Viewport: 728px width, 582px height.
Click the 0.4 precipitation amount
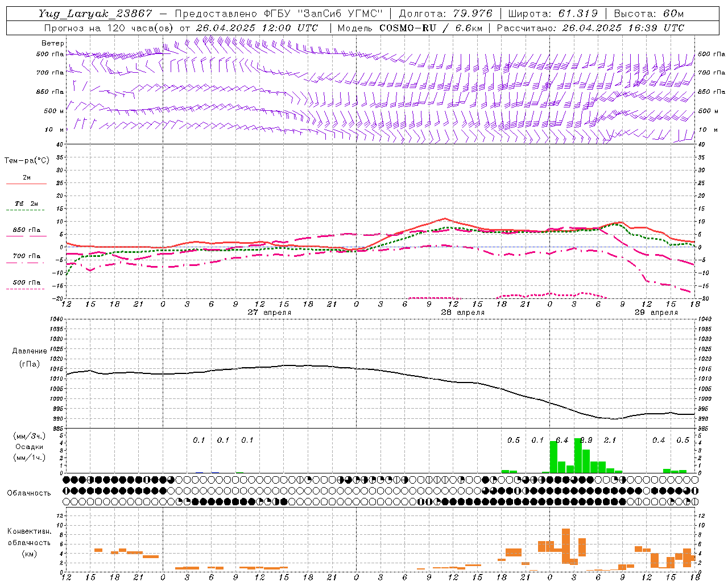click(x=659, y=440)
